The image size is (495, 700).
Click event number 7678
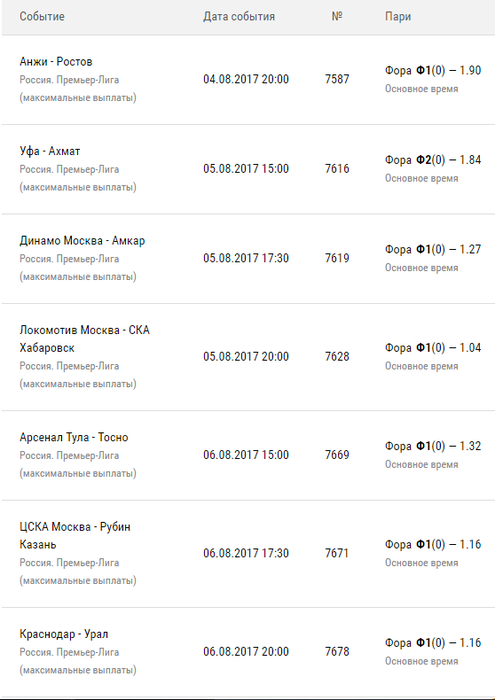coord(337,652)
